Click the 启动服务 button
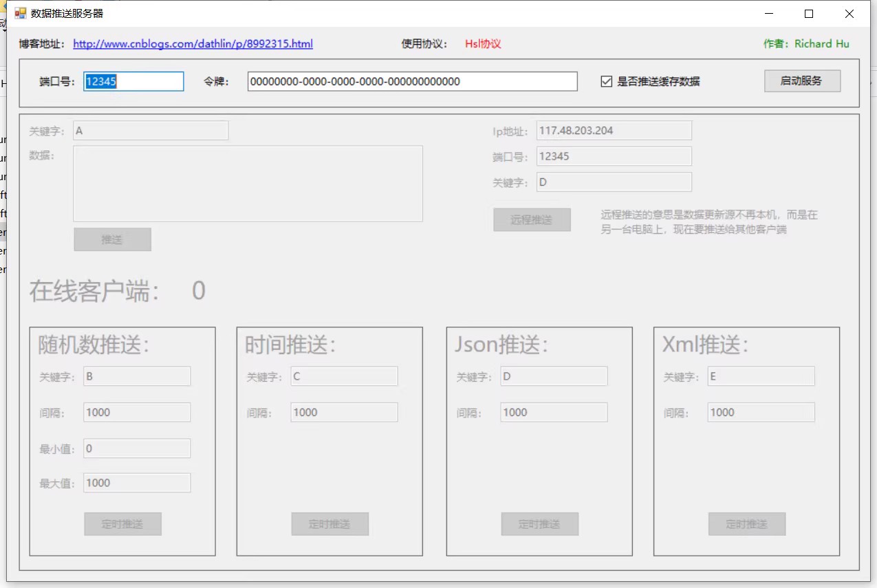Image resolution: width=877 pixels, height=588 pixels. click(x=801, y=80)
